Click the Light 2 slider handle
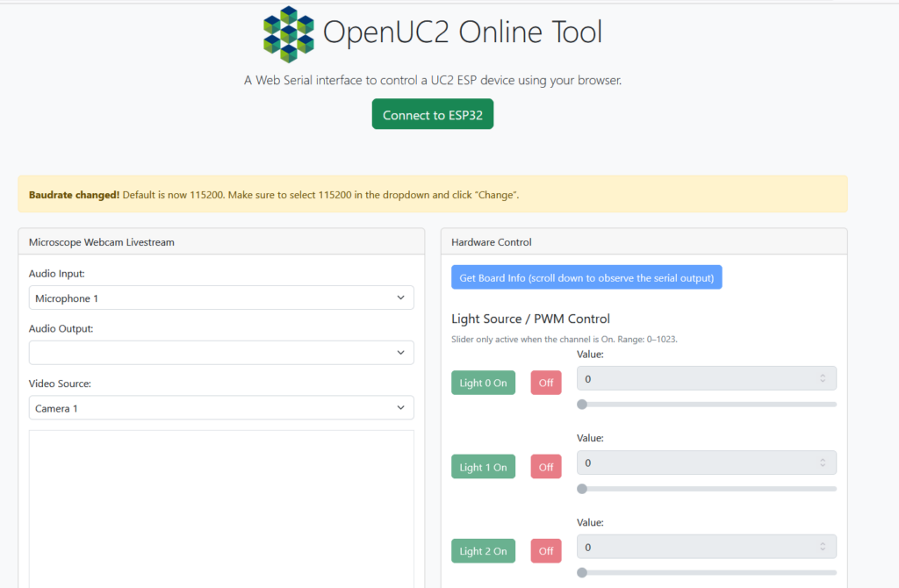The width and height of the screenshot is (899, 588). click(x=582, y=573)
